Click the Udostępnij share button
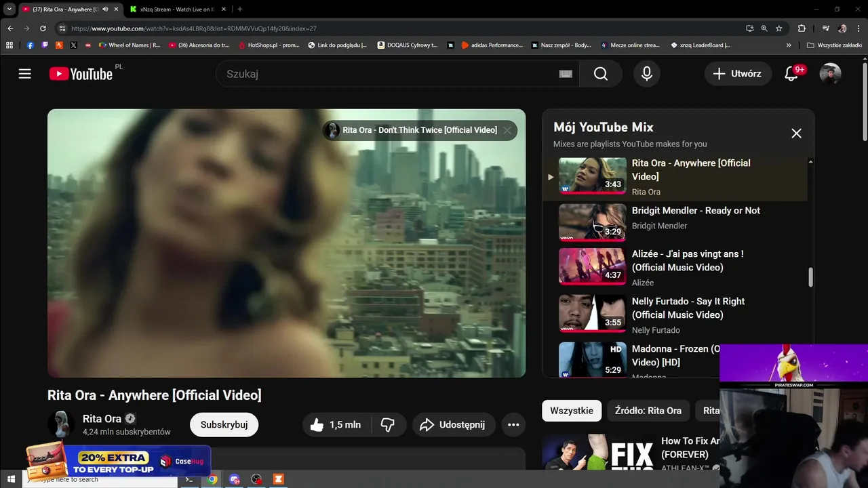 tap(453, 425)
